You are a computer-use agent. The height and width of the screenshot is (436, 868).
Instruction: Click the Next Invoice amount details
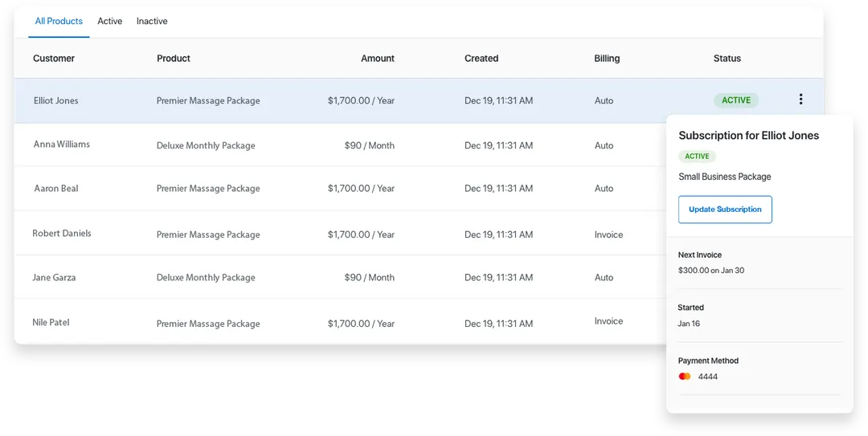click(x=711, y=271)
